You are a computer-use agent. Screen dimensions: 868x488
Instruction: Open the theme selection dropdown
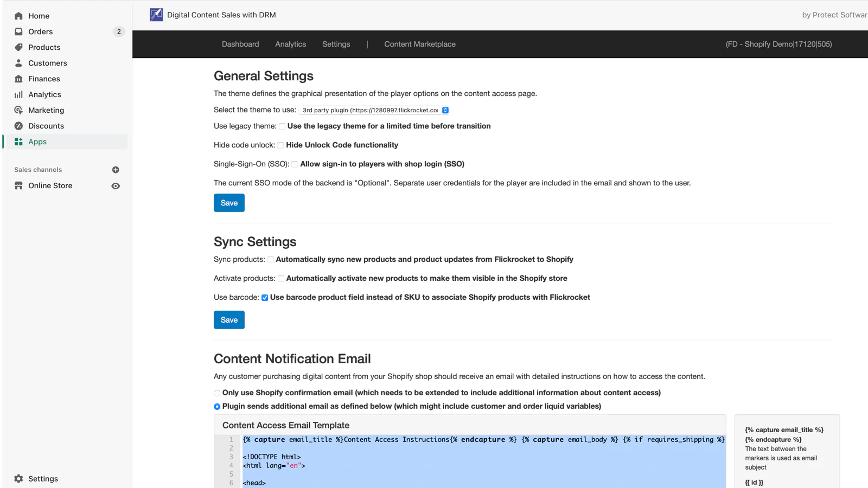[374, 110]
